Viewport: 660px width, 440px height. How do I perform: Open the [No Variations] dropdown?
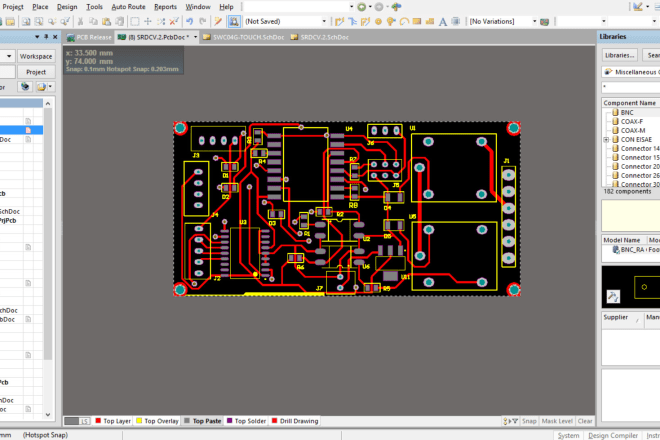pyautogui.click(x=535, y=21)
